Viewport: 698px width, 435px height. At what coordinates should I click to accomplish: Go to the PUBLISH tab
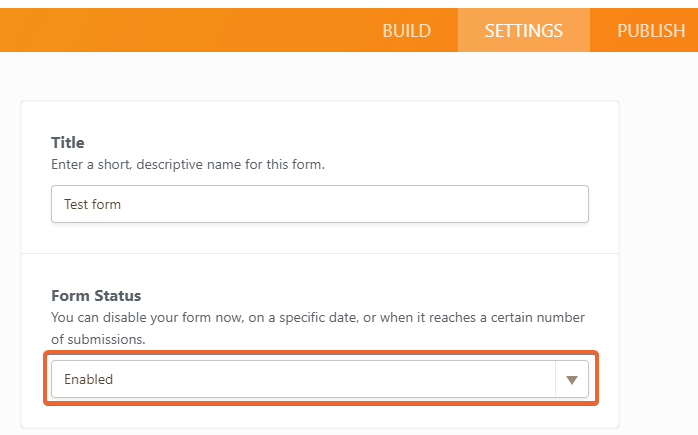(650, 31)
